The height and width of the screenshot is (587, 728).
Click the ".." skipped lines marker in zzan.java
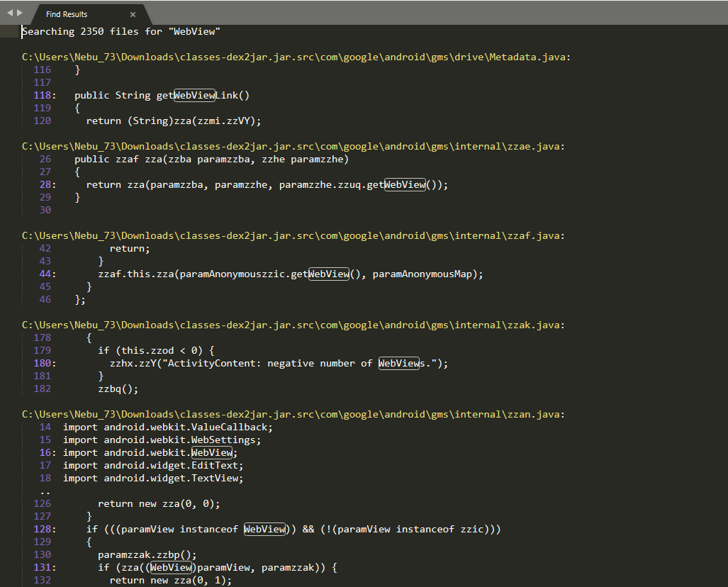45,491
